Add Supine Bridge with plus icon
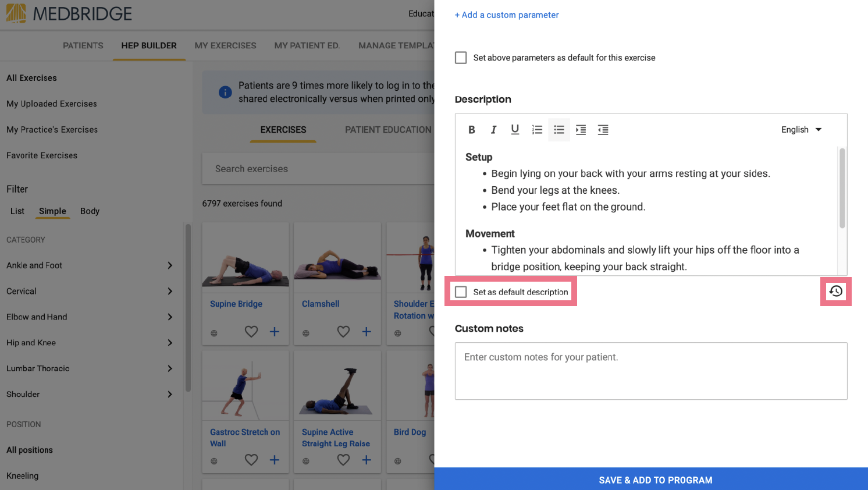The width and height of the screenshot is (868, 490). click(275, 332)
